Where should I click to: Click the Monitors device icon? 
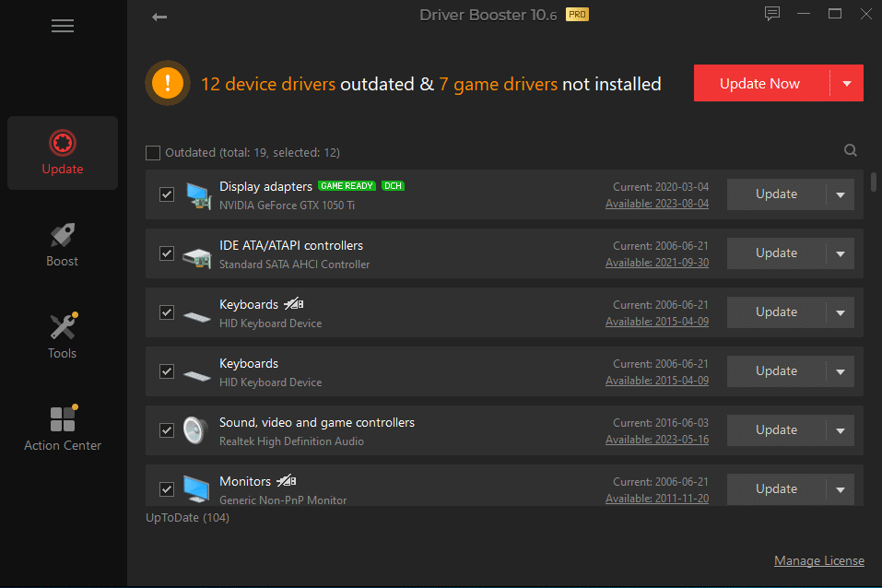(197, 488)
